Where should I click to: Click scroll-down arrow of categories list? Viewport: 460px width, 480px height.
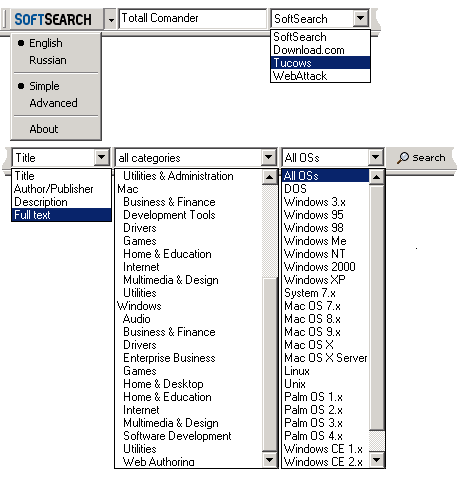pos(269,460)
